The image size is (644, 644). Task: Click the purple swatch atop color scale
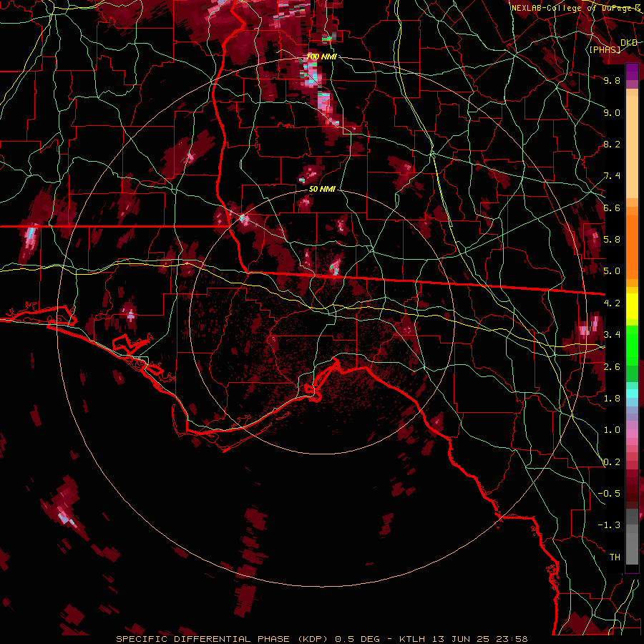[632, 72]
